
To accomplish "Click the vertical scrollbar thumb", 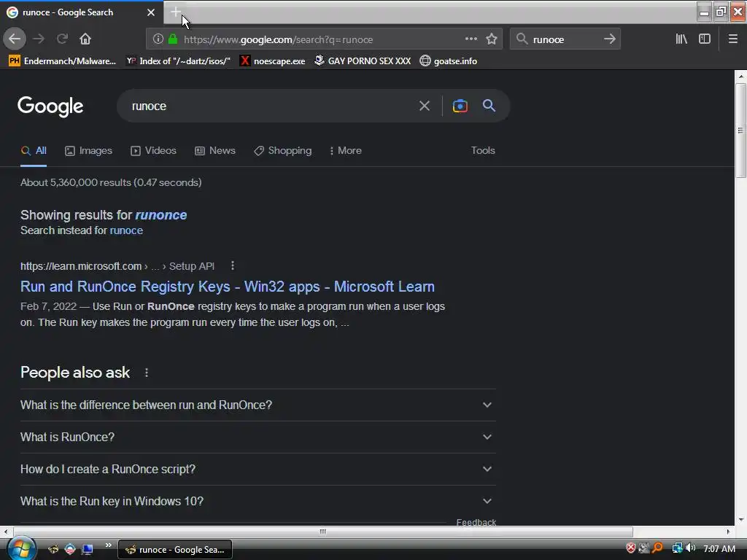I will click(x=740, y=131).
